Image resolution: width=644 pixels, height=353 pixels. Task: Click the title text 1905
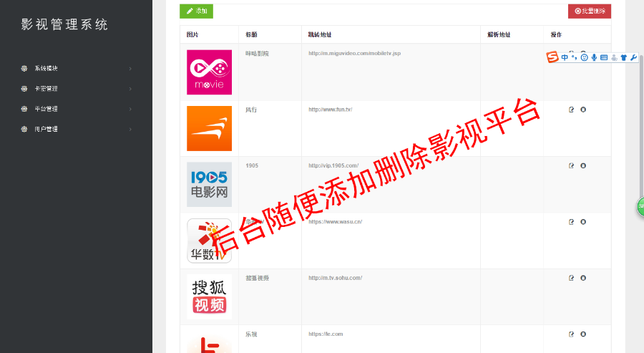[252, 165]
